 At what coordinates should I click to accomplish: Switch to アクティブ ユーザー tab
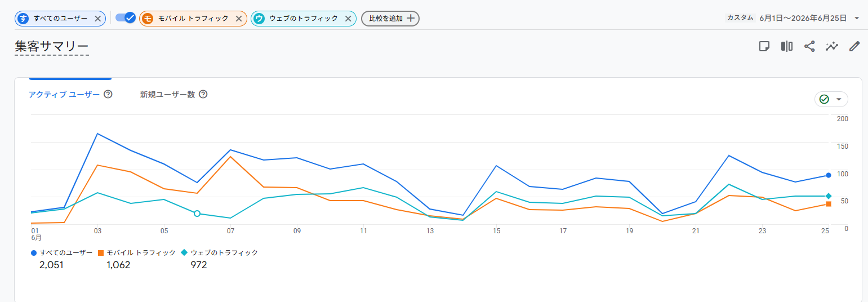64,95
